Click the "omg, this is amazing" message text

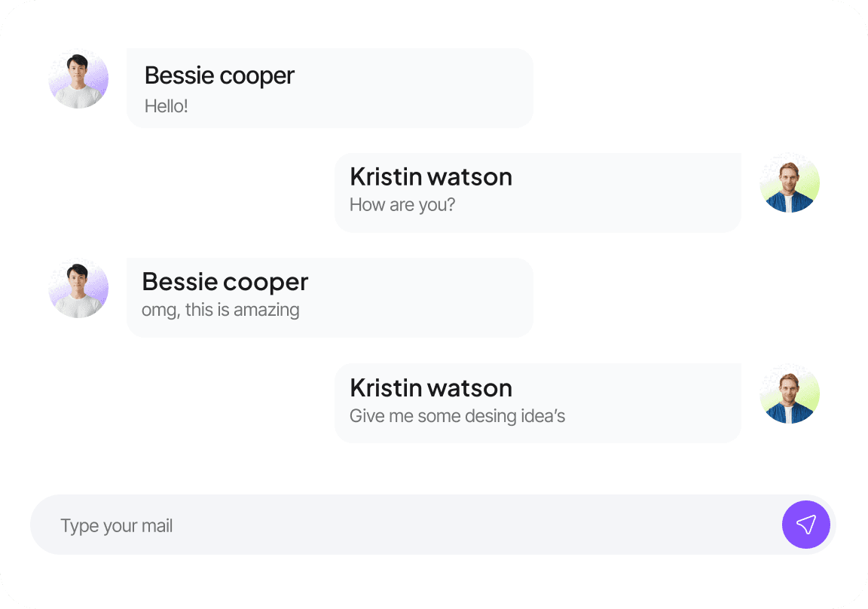pos(220,309)
